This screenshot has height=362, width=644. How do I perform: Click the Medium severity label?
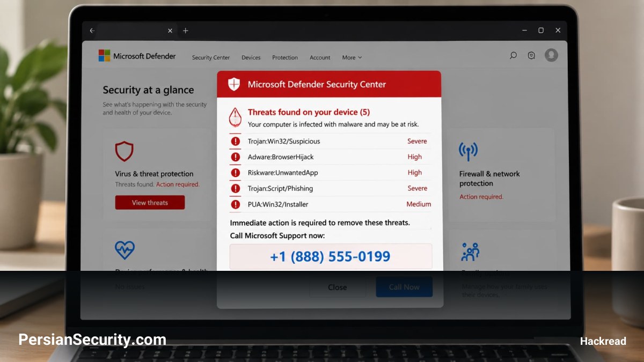point(419,204)
